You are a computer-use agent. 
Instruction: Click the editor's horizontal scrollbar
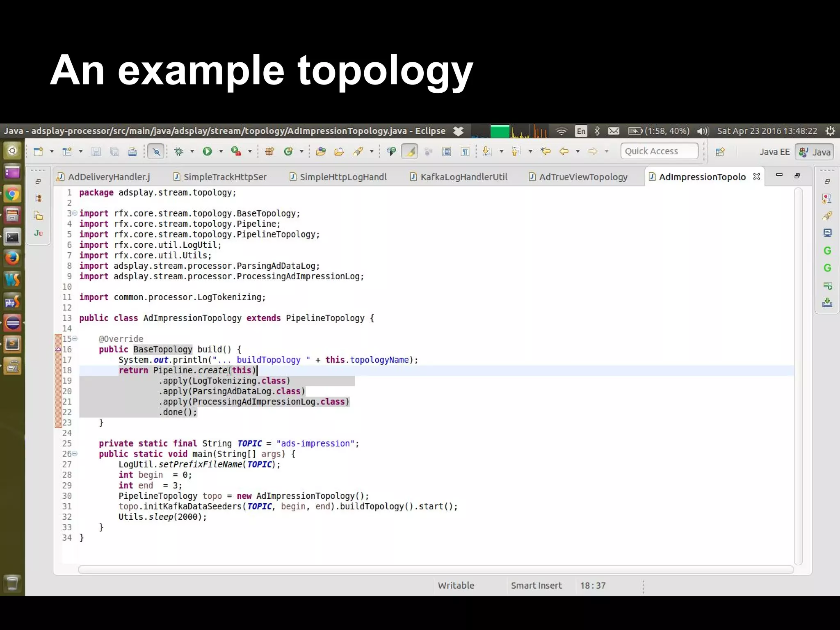point(436,569)
